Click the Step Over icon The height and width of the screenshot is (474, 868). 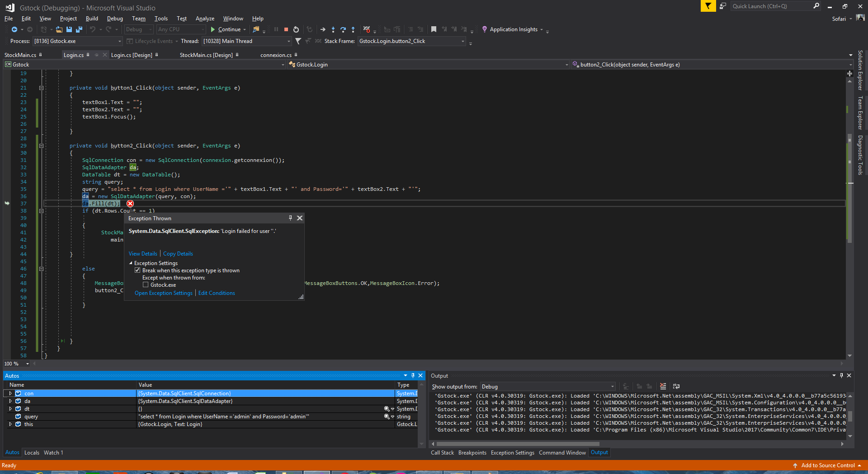[343, 29]
